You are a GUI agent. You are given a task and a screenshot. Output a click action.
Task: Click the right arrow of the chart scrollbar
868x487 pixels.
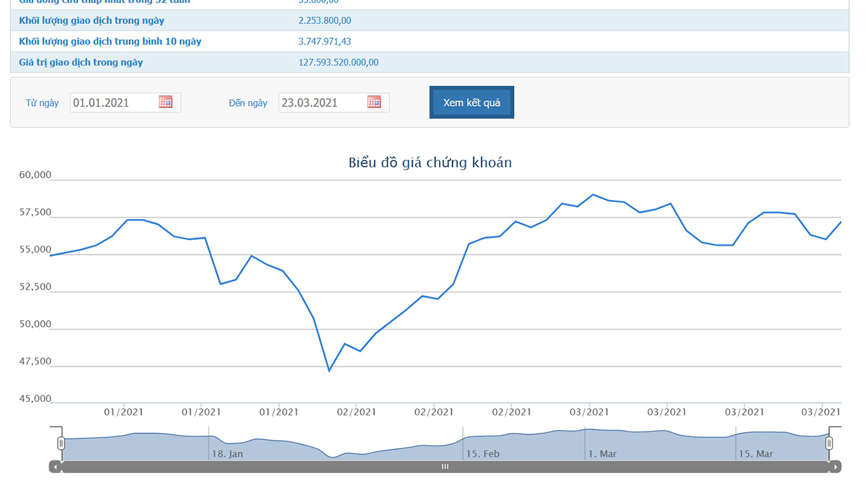pos(836,467)
